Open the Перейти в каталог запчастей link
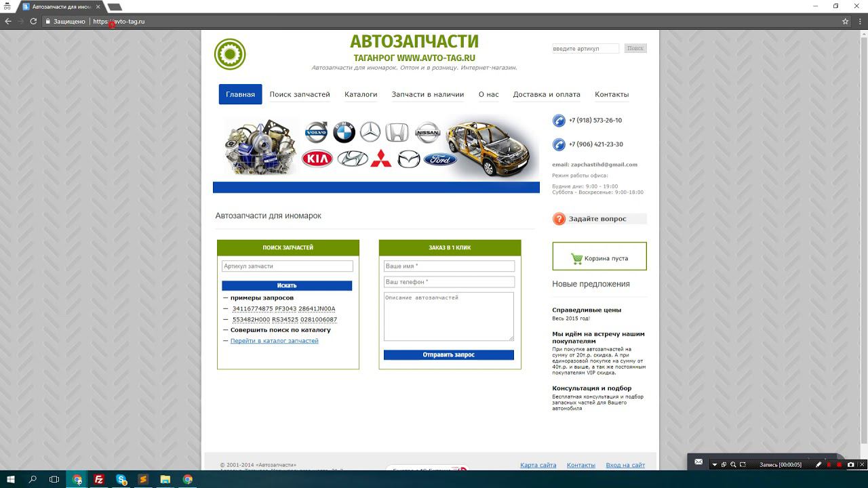Screen dimensions: 868x488 (274, 341)
